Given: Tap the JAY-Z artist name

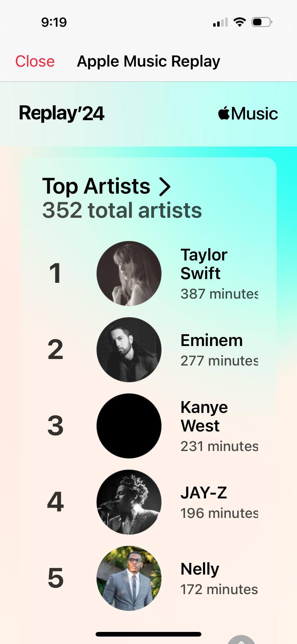Looking at the screenshot, I should 204,493.
